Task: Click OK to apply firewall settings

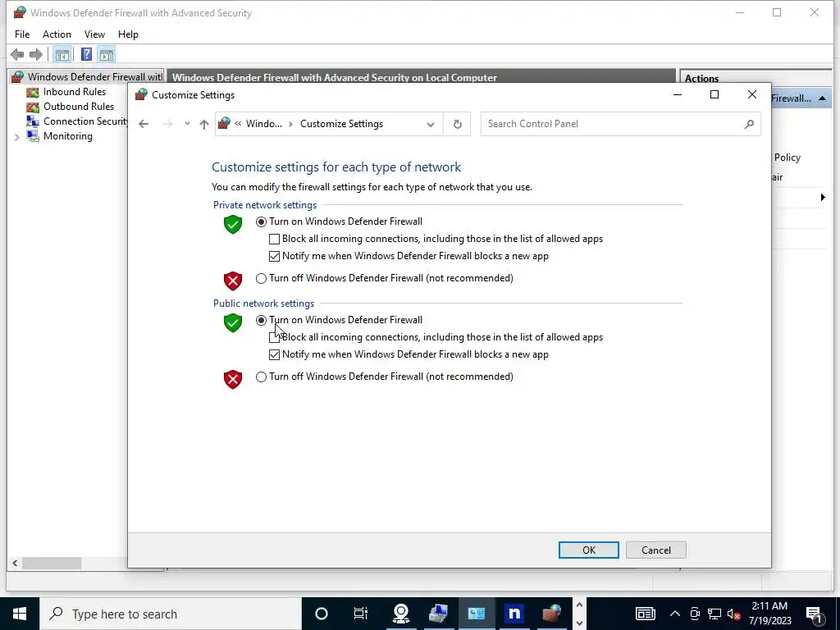Action: 589,550
